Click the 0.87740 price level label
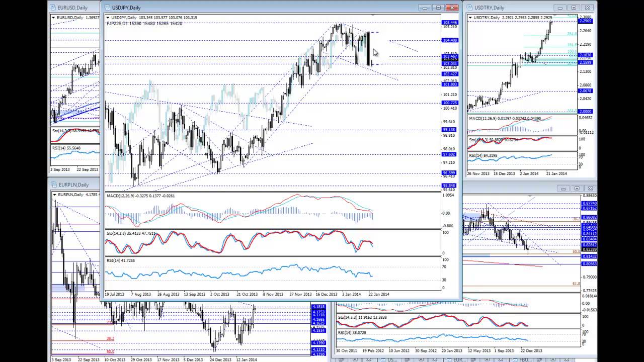The height and width of the screenshot is (362, 644). coord(589,203)
